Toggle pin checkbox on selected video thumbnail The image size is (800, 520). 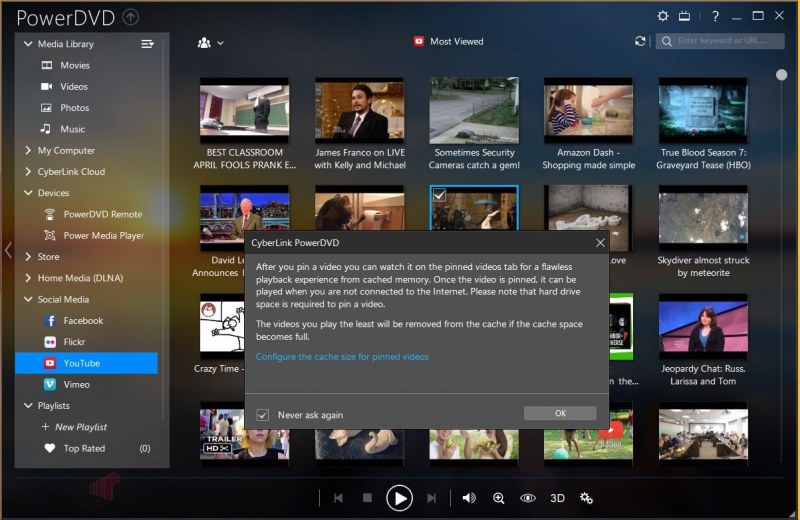tap(439, 194)
